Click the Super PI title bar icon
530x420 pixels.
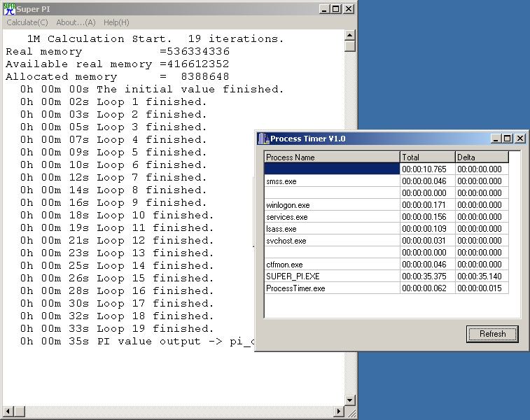point(9,9)
